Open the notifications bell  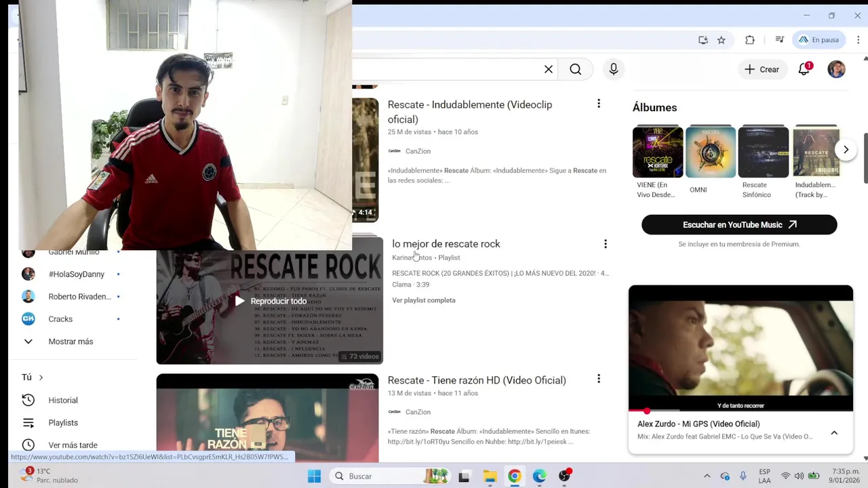coord(804,69)
